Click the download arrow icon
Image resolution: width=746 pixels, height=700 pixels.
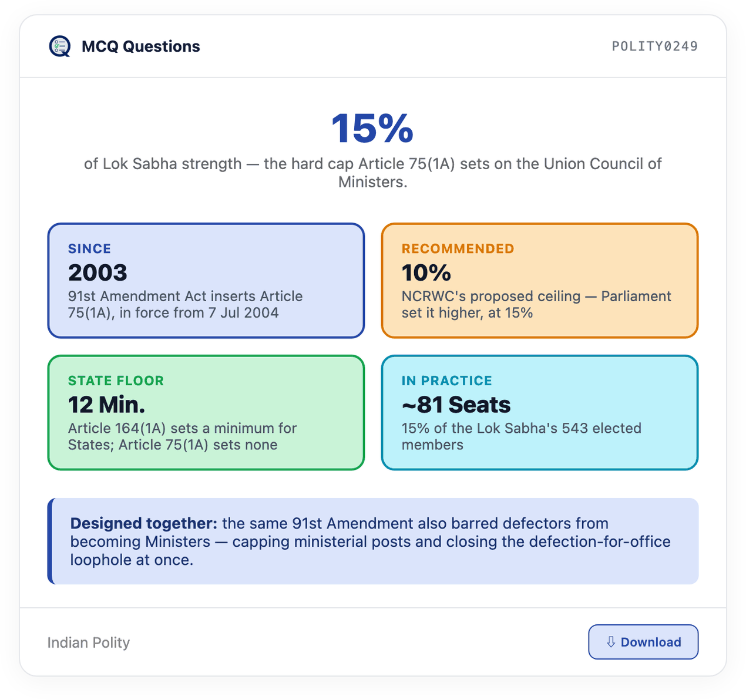[x=611, y=642]
